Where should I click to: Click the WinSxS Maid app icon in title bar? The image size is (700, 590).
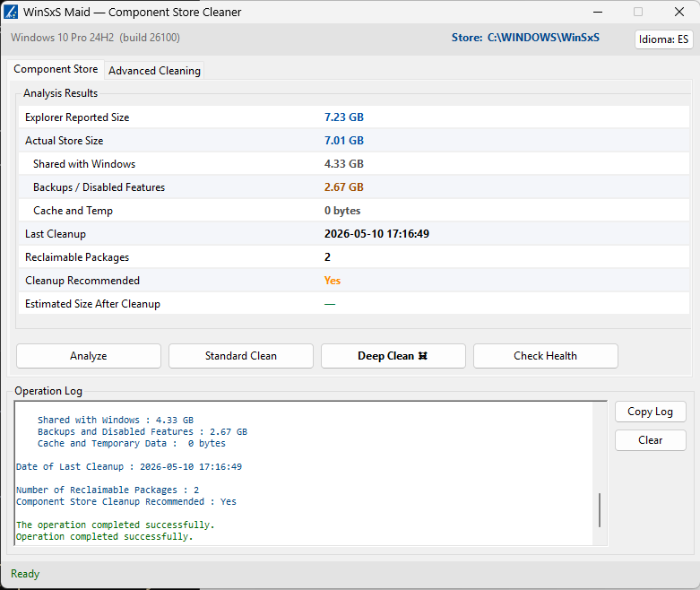point(11,12)
